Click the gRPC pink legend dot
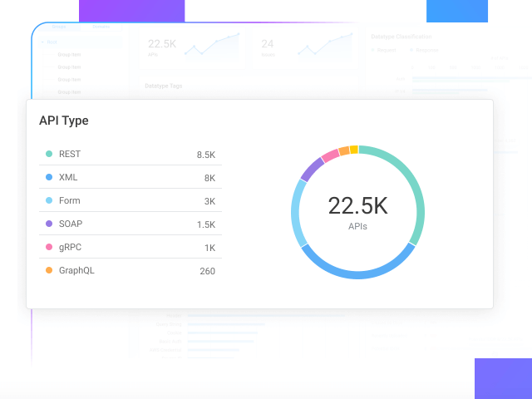Viewport: 532px width, 399px height. (x=49, y=247)
